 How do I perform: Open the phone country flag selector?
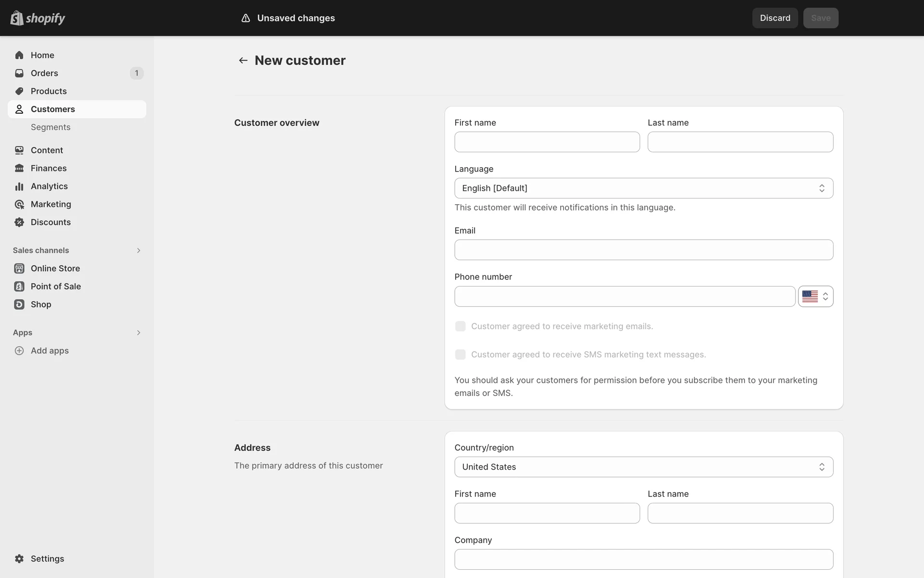pyautogui.click(x=815, y=296)
